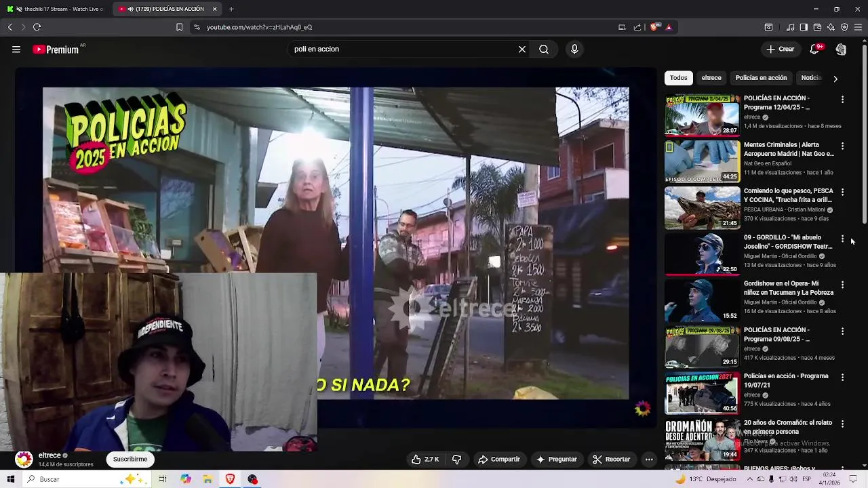This screenshot has height=488, width=868.
Task: Switch to thechiki17 Stream browser tab
Action: pyautogui.click(x=54, y=9)
